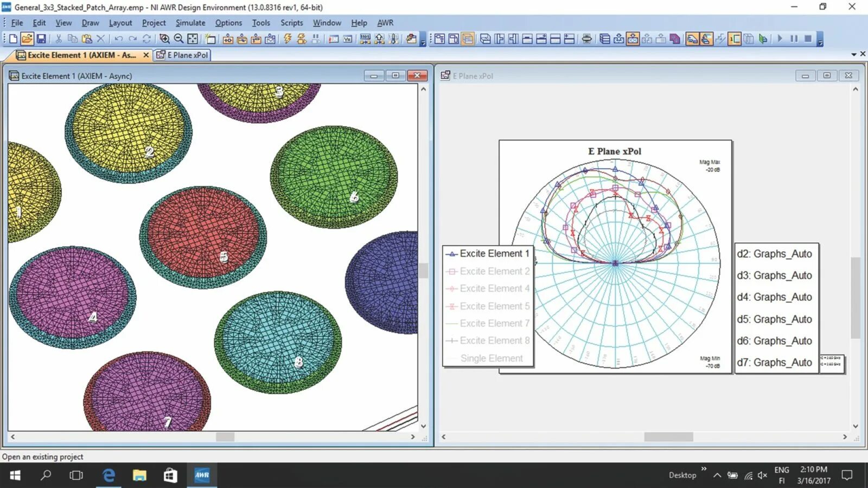This screenshot has width=868, height=488.
Task: Expand the taskbar Desktop toolbar chevron
Action: tap(704, 469)
